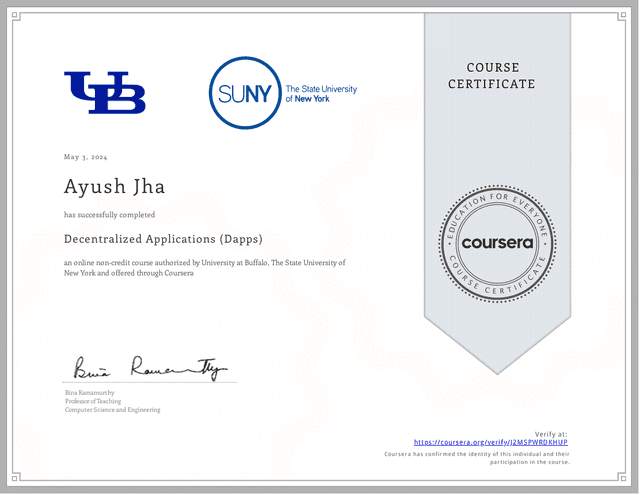Click 'Computer Science and Engineering' text

(113, 410)
